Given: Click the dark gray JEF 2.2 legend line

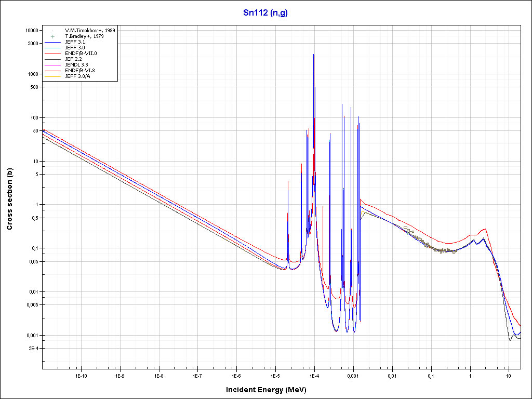Looking at the screenshot, I should pos(53,59).
